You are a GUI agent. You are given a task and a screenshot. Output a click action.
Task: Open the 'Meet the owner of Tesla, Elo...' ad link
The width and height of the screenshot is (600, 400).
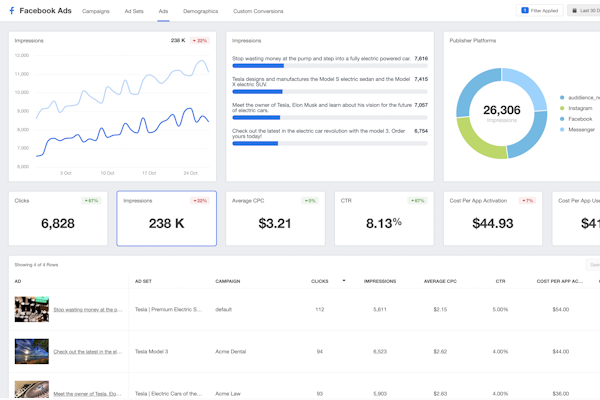coord(87,394)
